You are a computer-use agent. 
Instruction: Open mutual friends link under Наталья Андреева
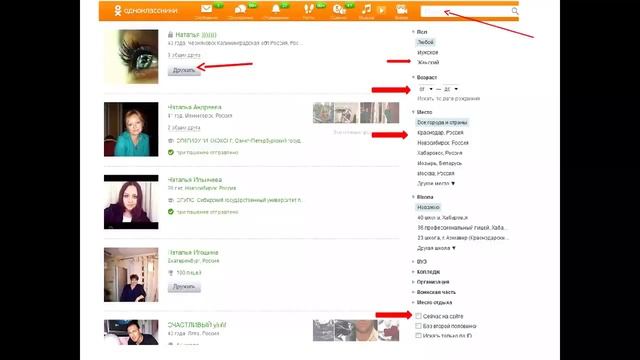[x=184, y=128]
